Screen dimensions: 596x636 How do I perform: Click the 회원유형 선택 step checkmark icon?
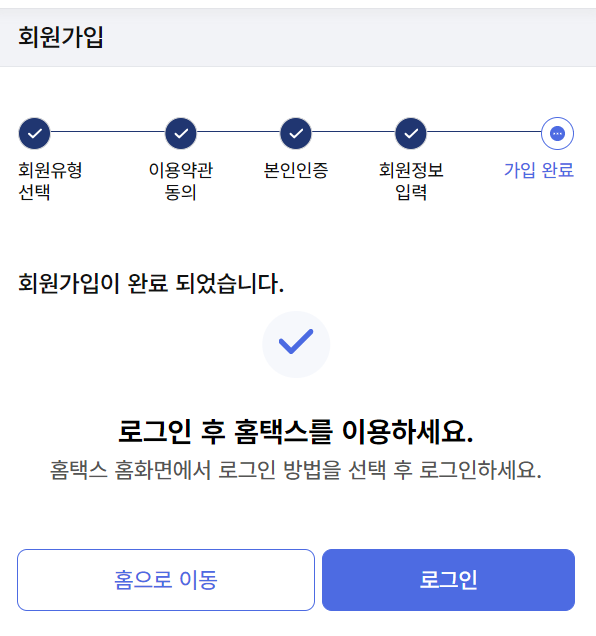pos(34,133)
